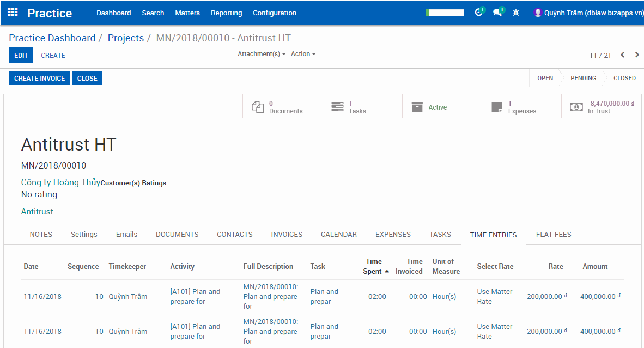Open the Quỳnh Trâm user menu

coord(588,13)
